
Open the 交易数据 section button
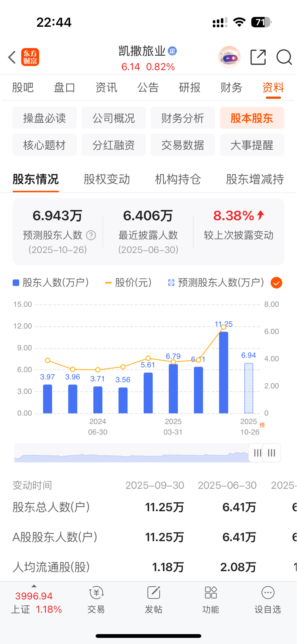pos(183,145)
